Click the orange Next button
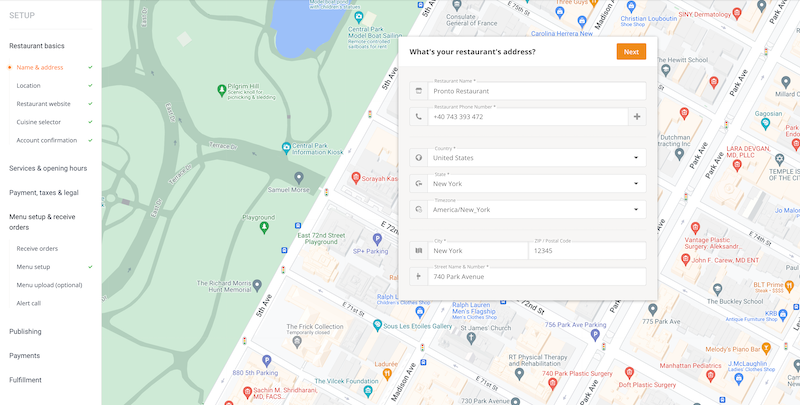The image size is (800, 405). (x=631, y=52)
